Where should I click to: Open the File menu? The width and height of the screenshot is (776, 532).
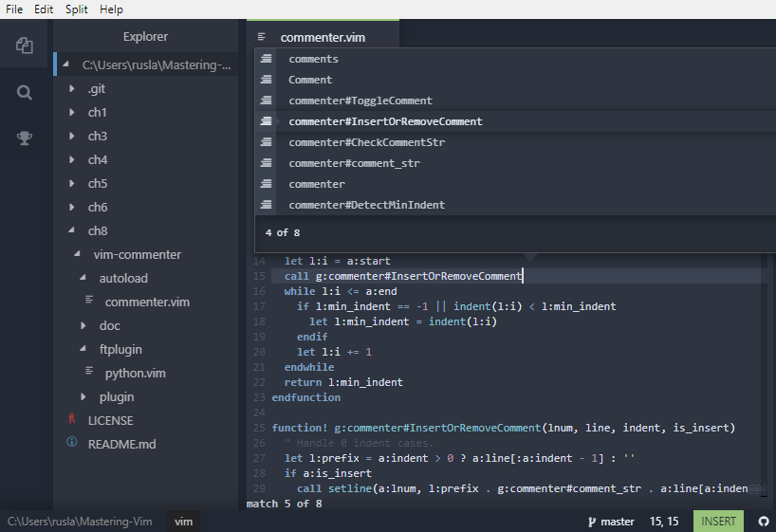pyautogui.click(x=15, y=9)
